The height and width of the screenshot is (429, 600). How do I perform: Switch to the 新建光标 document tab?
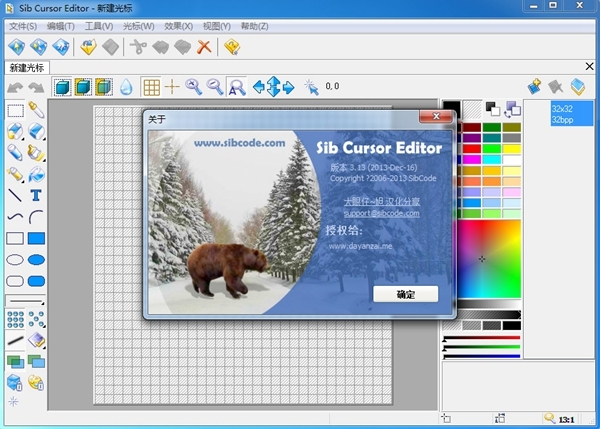pos(27,68)
